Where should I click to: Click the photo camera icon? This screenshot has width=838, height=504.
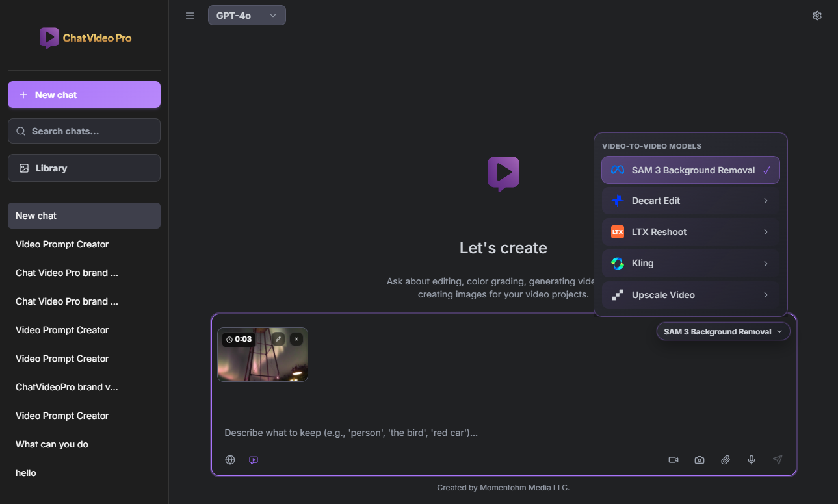coord(700,460)
